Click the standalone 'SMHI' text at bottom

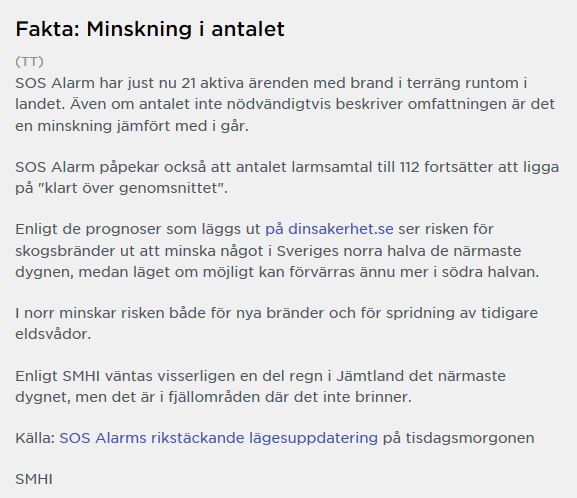[x=34, y=480]
